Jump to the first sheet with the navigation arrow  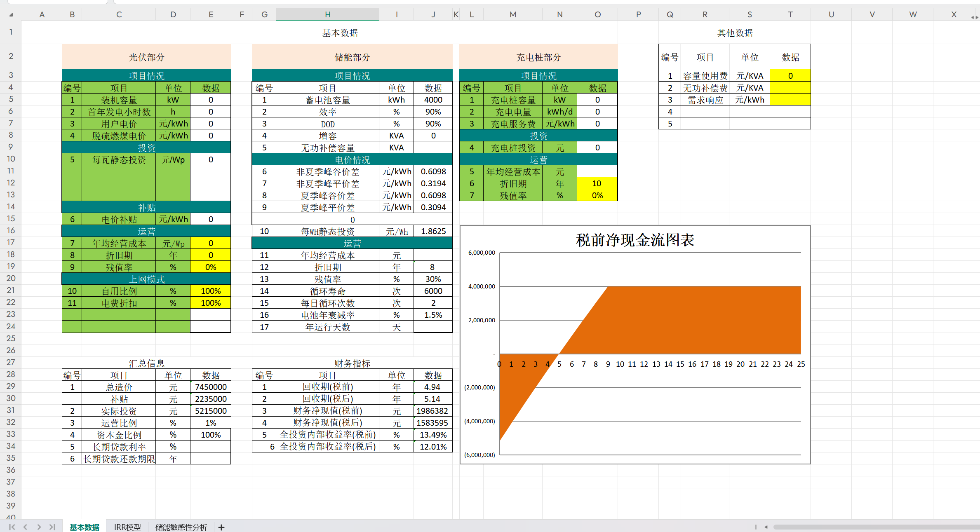12,527
